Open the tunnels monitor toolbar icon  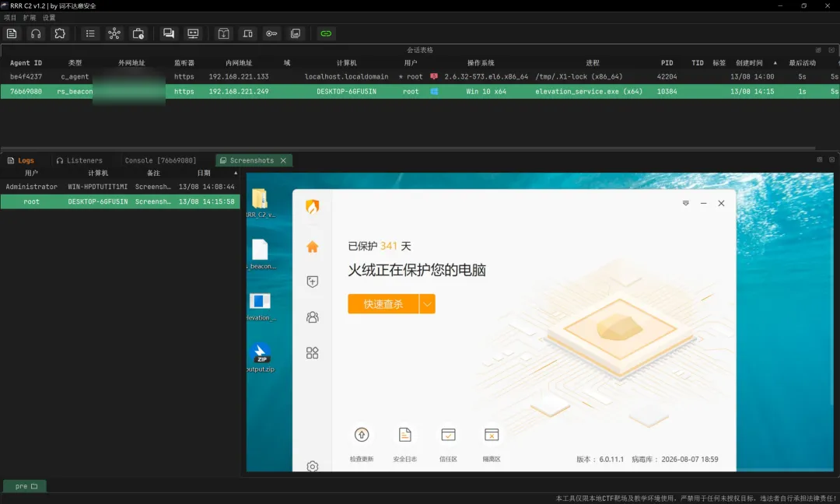coord(193,33)
